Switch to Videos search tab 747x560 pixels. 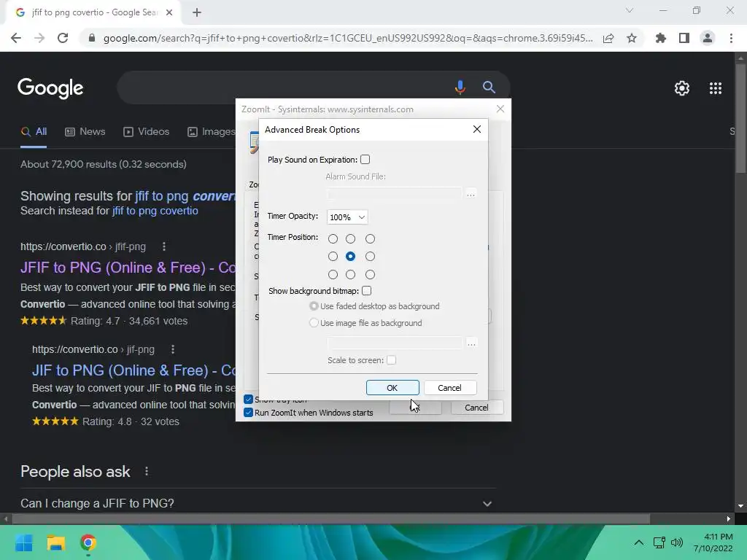(x=146, y=131)
